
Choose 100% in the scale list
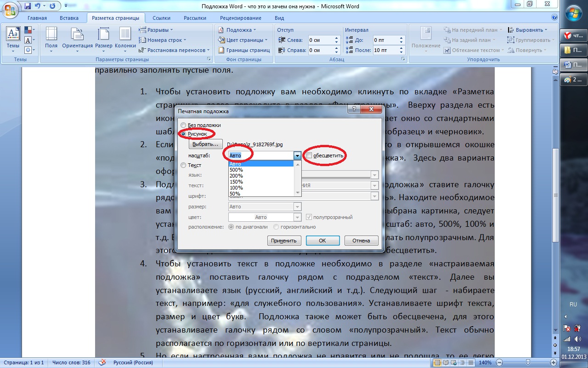[261, 188]
